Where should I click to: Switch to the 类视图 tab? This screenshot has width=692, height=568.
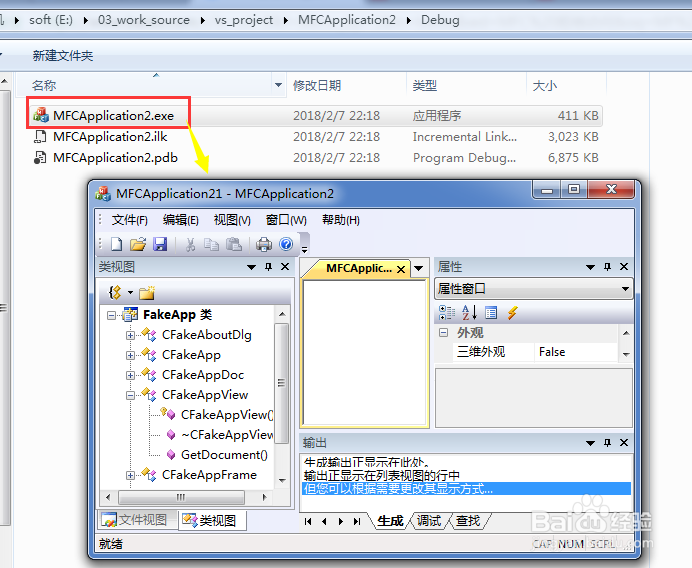pos(211,520)
